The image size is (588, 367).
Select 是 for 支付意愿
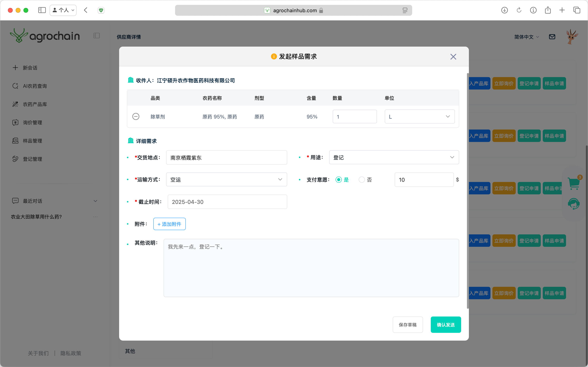338,180
